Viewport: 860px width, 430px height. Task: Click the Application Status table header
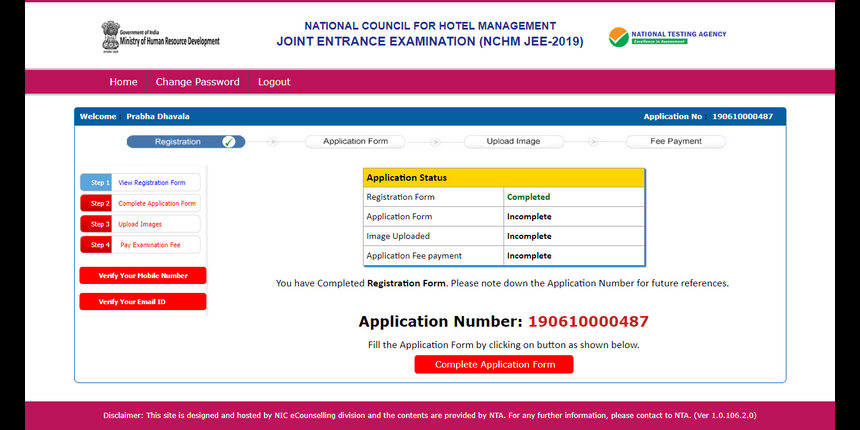[x=503, y=178]
